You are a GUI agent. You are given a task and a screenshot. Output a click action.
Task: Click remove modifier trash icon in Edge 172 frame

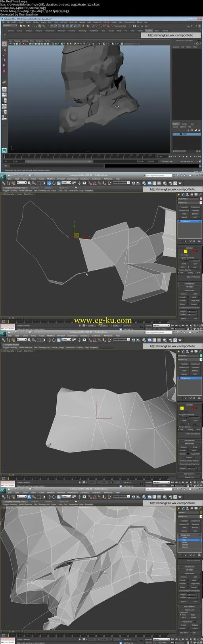(194, 241)
